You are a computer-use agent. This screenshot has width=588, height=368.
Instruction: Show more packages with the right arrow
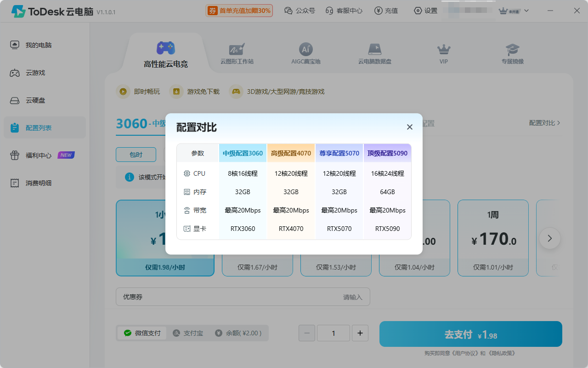tap(550, 238)
